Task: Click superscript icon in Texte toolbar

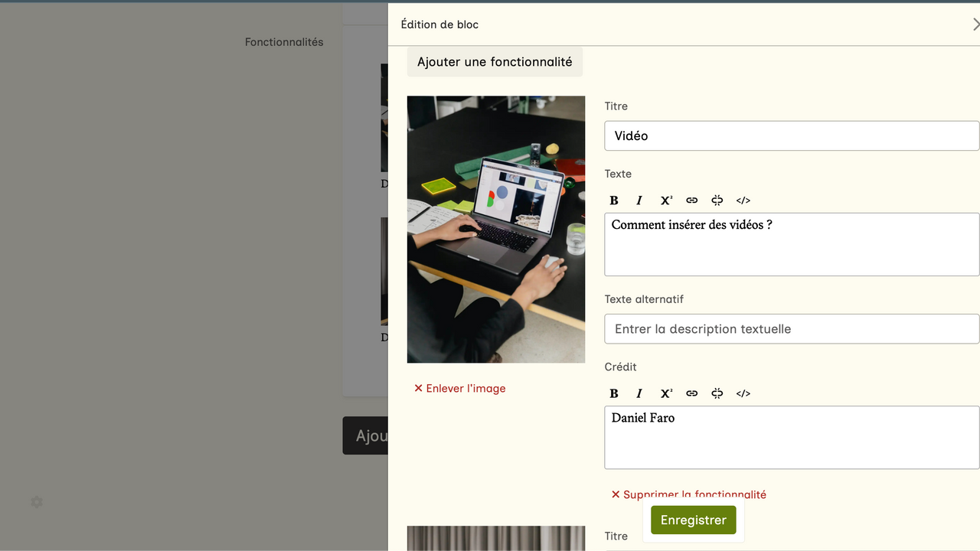Action: coord(666,201)
